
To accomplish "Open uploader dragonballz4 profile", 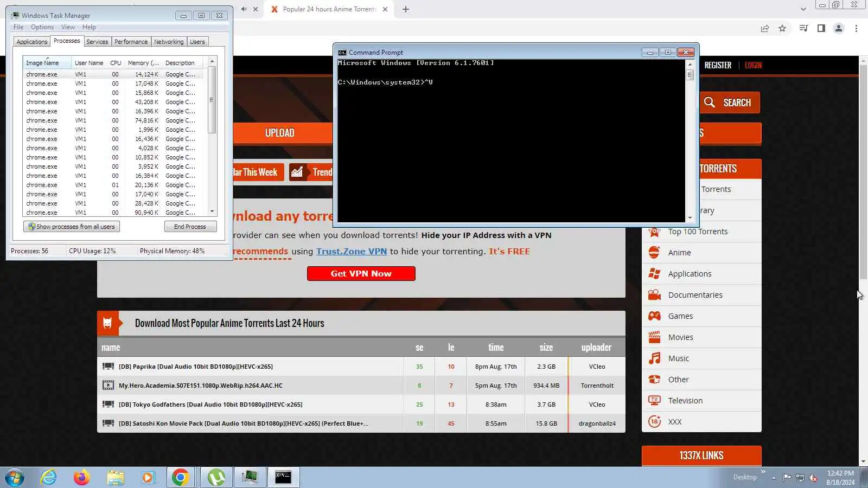I will click(x=597, y=423).
